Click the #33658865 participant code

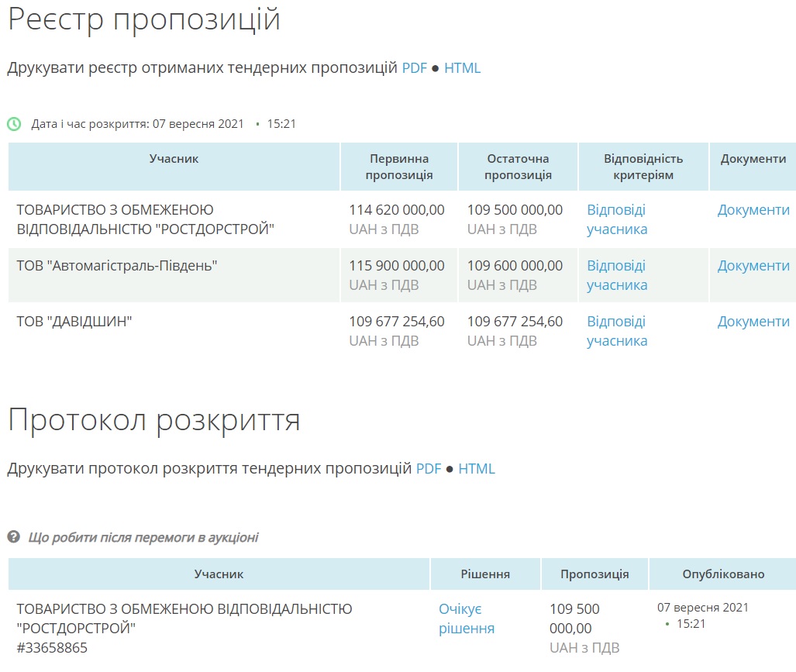[52, 648]
